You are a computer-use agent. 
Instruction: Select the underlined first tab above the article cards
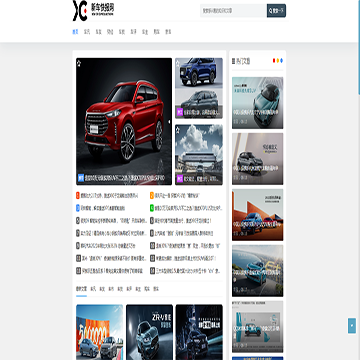click(81, 289)
